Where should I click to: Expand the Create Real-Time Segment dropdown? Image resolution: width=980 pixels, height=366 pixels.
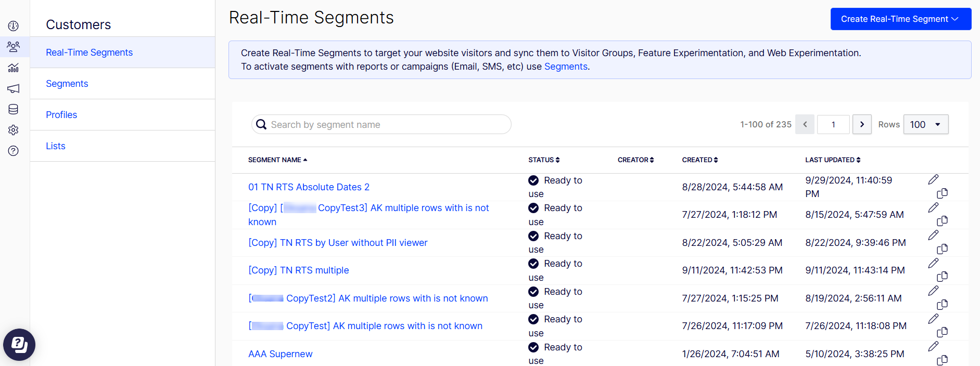tap(901, 19)
